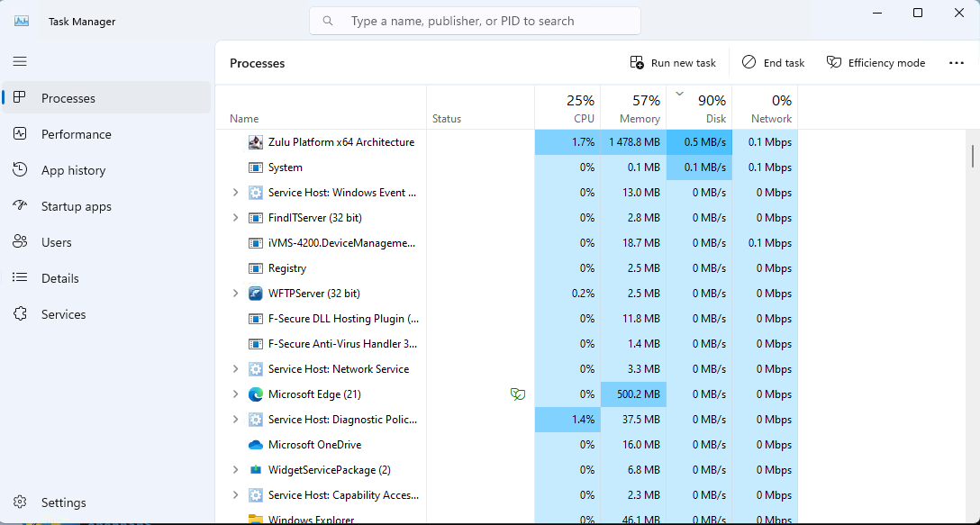This screenshot has height=525, width=980.
Task: Open the hamburger navigation menu
Action: click(x=20, y=61)
